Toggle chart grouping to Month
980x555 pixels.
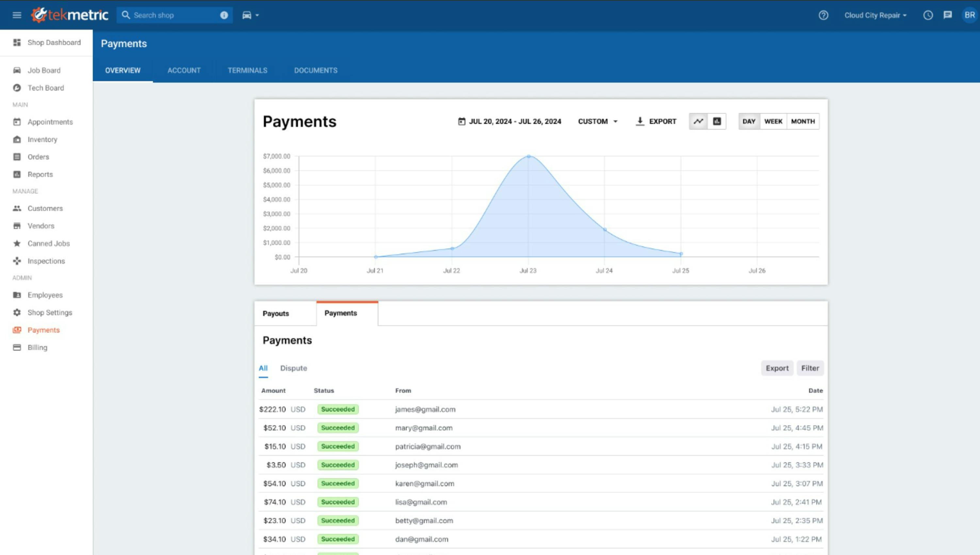pos(803,121)
